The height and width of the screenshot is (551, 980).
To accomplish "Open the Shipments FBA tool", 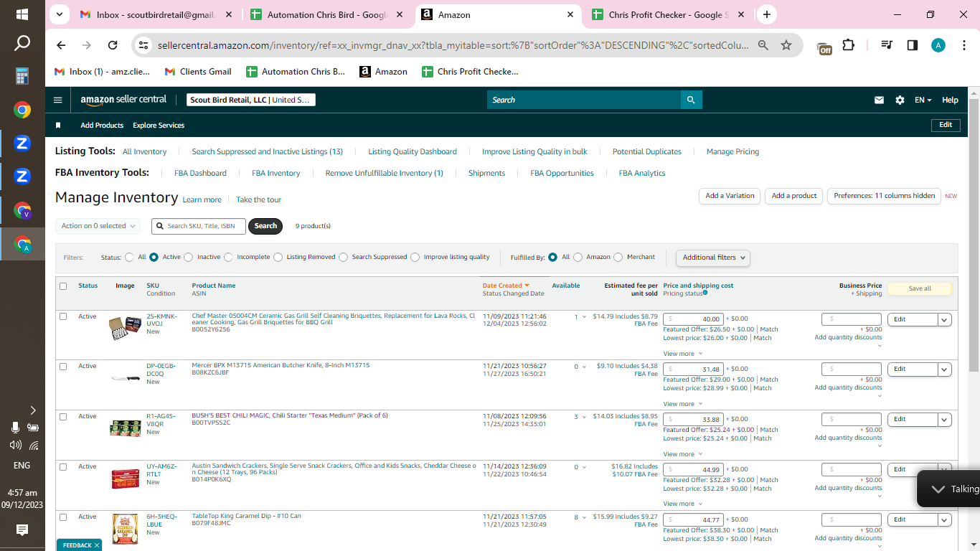I will point(486,173).
